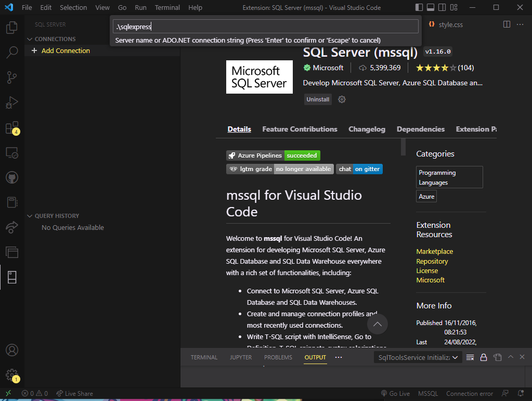Screen dimensions: 532x401
Task: Clear the Output panel contents
Action: [x=470, y=357]
